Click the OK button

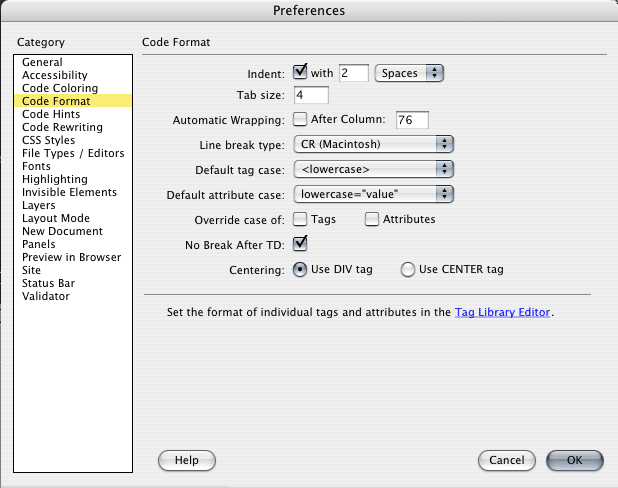tap(575, 460)
